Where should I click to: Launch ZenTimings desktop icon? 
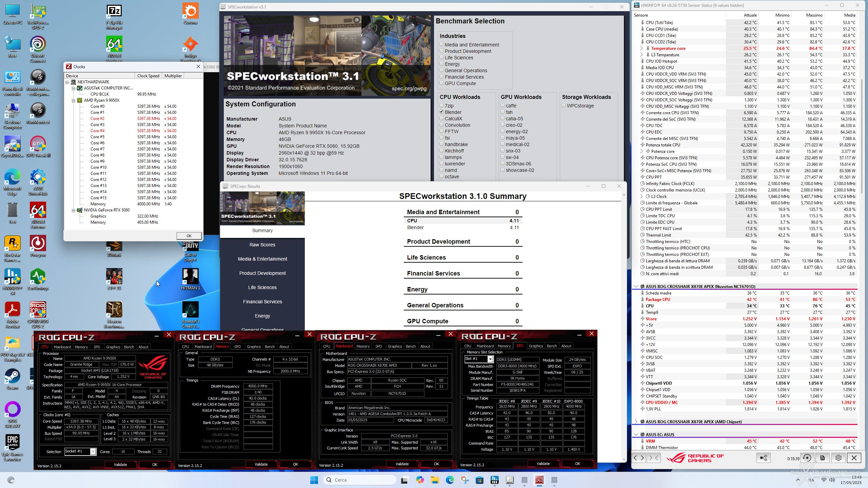coord(38,280)
